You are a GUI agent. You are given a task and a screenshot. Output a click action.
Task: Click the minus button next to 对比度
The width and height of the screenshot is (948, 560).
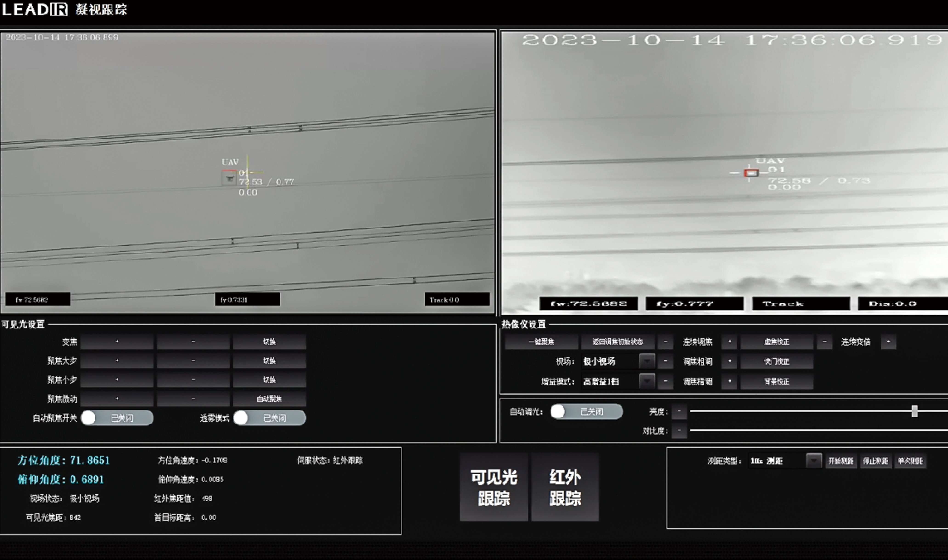(679, 430)
